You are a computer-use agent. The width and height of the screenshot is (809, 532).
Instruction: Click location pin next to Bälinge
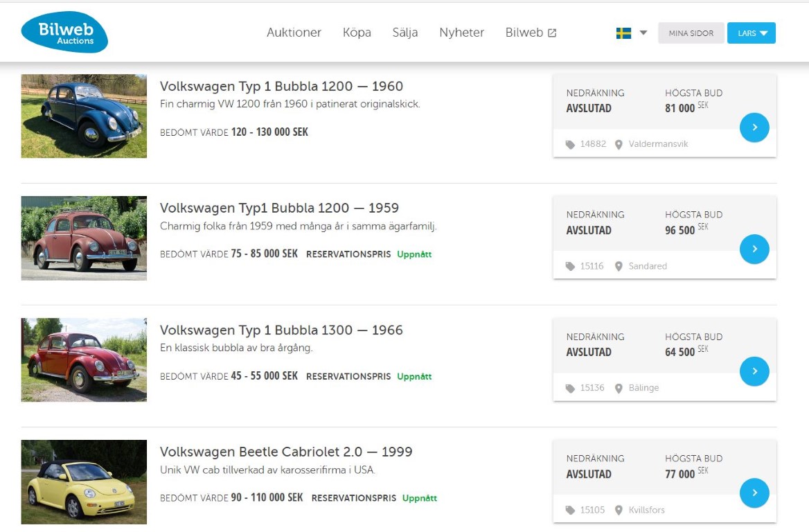click(x=619, y=389)
